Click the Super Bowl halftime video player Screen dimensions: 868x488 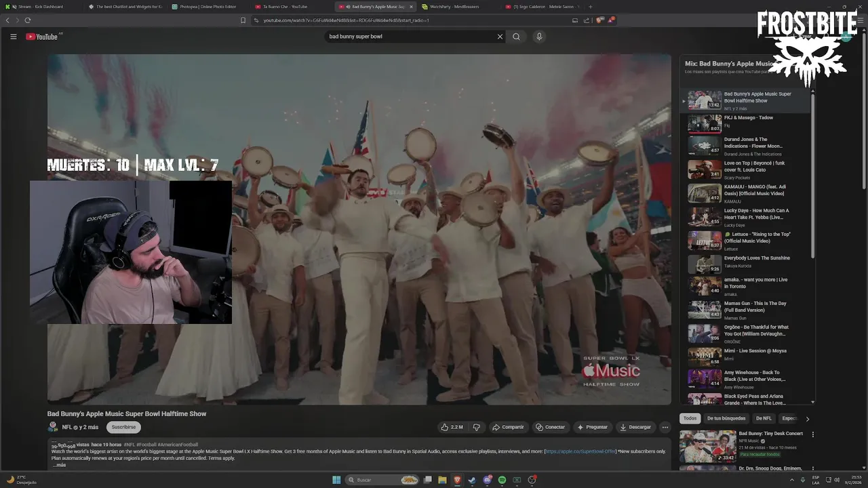pyautogui.click(x=359, y=229)
